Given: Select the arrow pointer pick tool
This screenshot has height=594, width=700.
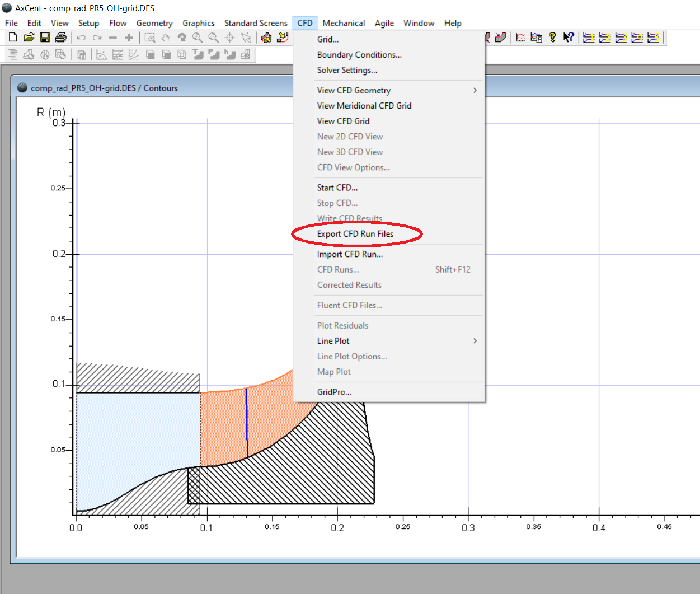Looking at the screenshot, I should click(x=246, y=38).
